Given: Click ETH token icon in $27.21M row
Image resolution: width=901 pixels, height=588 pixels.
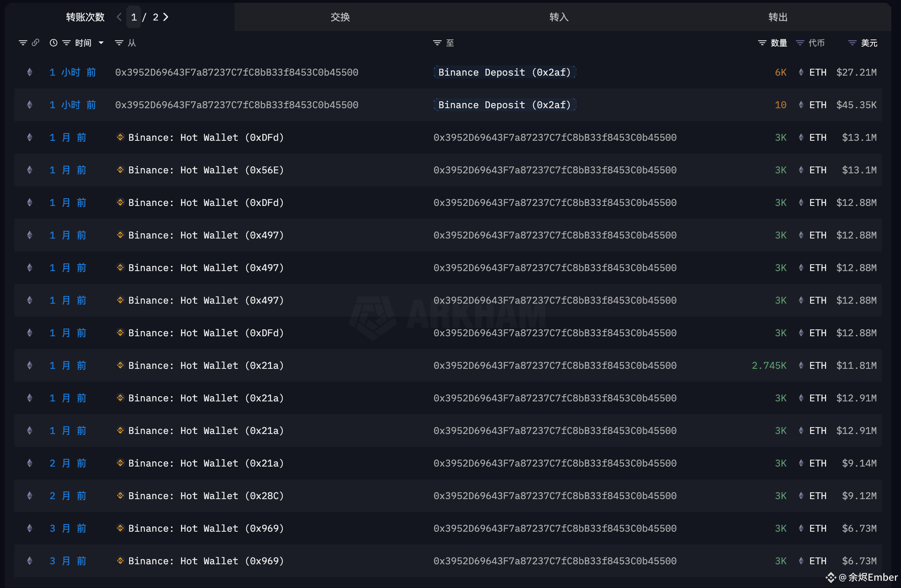Looking at the screenshot, I should coord(801,72).
